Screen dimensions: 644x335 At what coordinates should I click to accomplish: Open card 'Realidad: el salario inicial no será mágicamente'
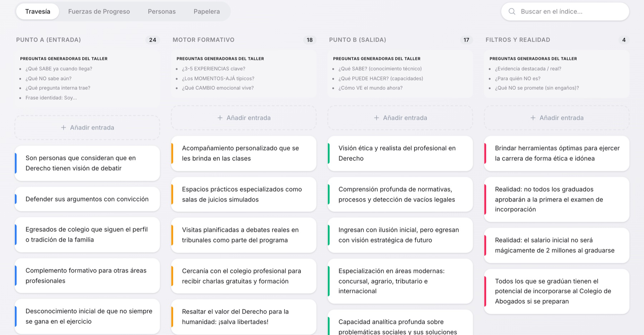[557, 245]
